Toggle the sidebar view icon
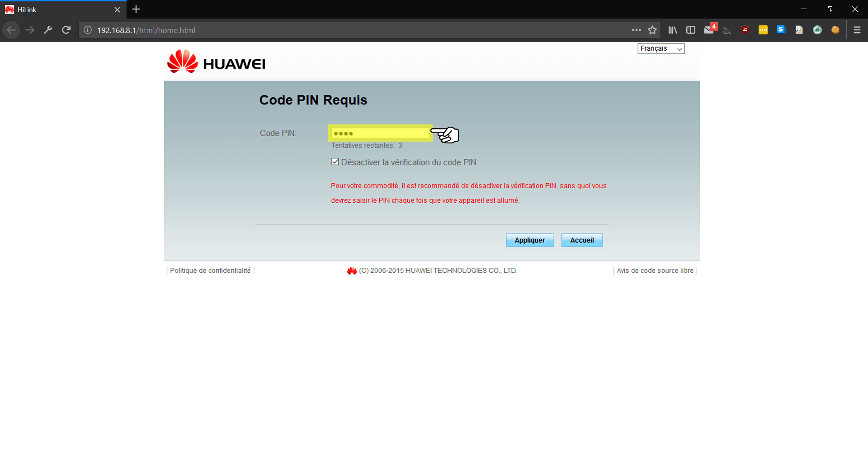This screenshot has height=466, width=868. click(691, 30)
